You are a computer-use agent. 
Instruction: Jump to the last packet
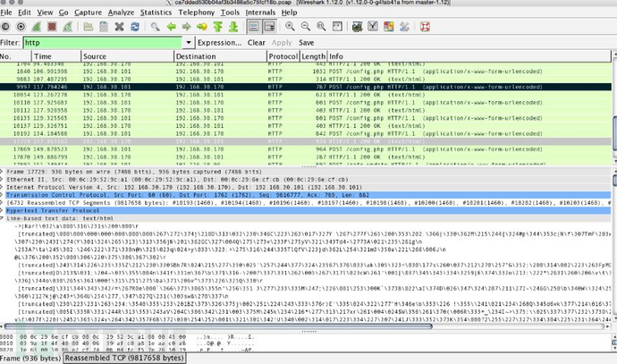(233, 27)
